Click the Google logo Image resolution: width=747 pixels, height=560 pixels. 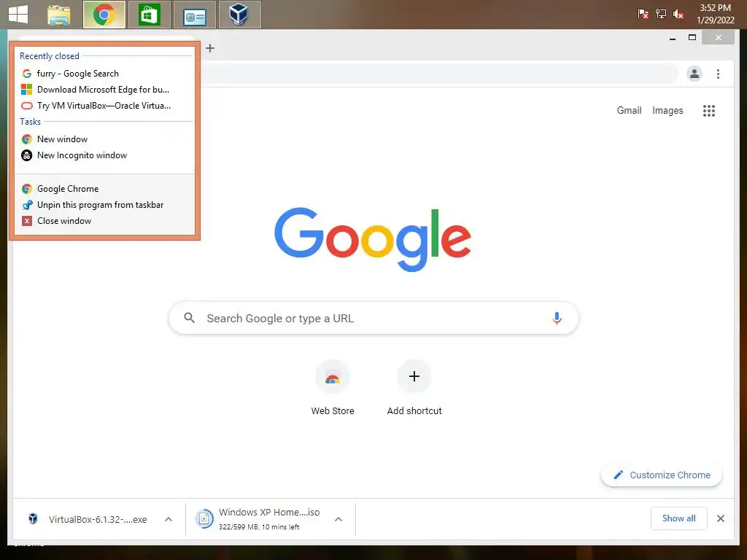pyautogui.click(x=373, y=239)
